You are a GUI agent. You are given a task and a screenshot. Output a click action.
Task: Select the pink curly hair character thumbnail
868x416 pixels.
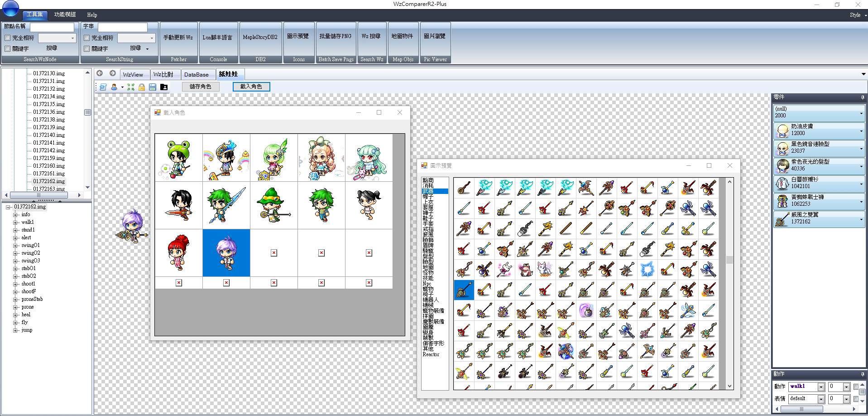321,158
